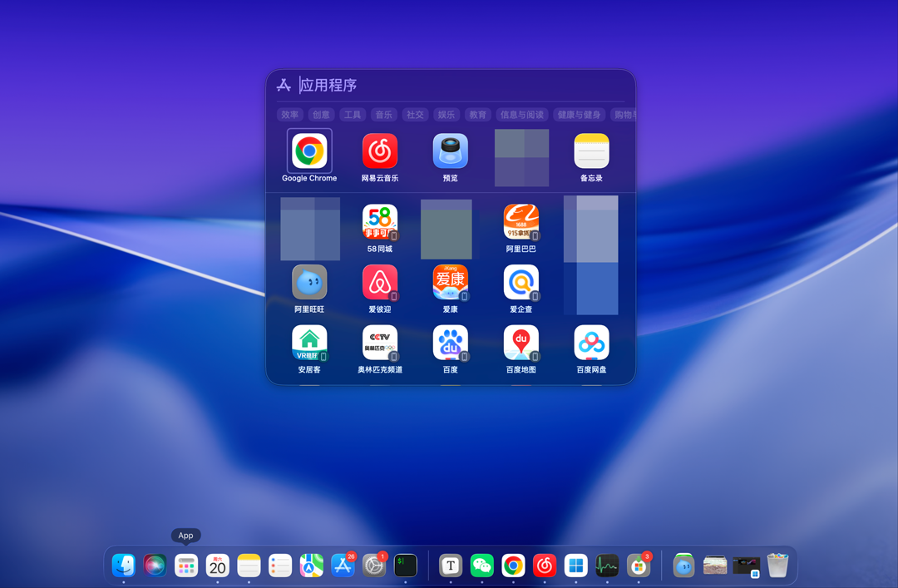The height and width of the screenshot is (588, 898).
Task: Open 备忘录 in the Apps launcher grid
Action: [592, 151]
